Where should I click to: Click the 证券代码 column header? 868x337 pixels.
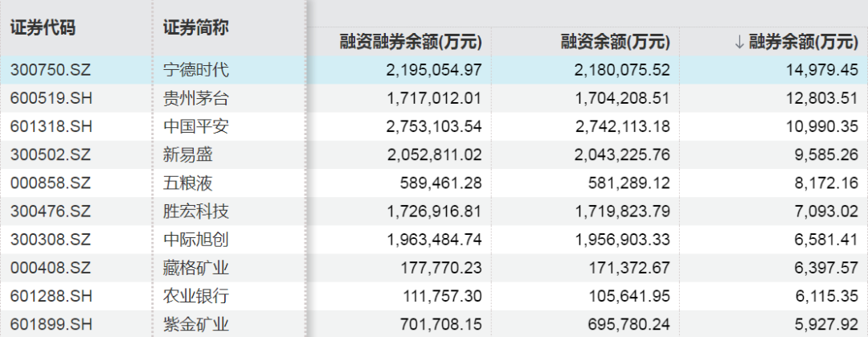[43, 27]
